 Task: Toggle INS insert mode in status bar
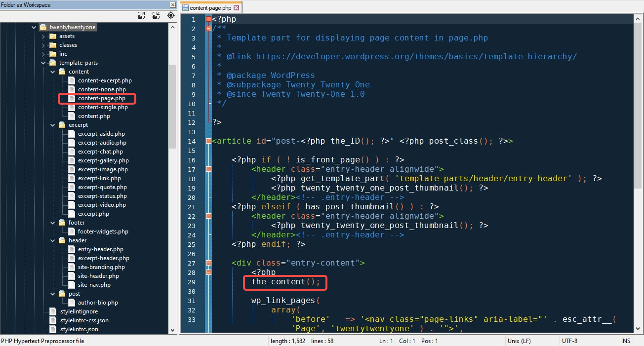tap(626, 341)
